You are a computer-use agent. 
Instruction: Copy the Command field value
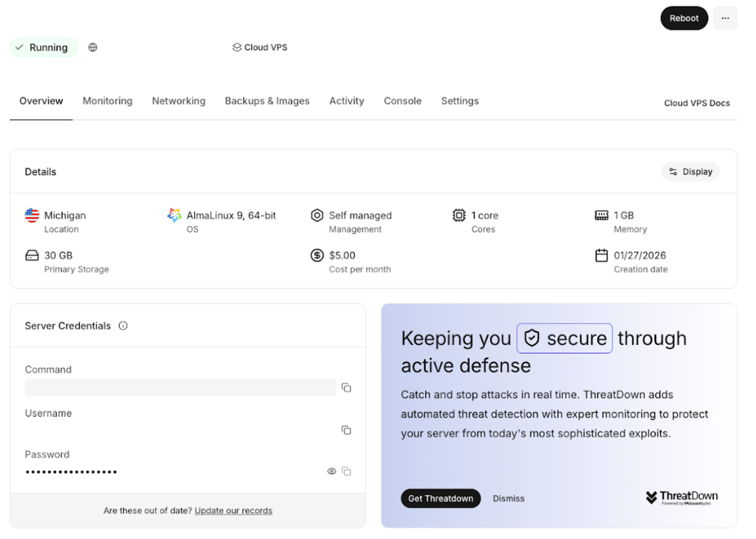[x=346, y=388]
